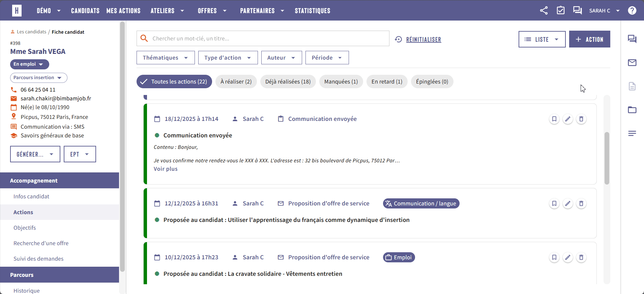Open the Générer... dropdown
The image size is (644, 294).
click(35, 154)
